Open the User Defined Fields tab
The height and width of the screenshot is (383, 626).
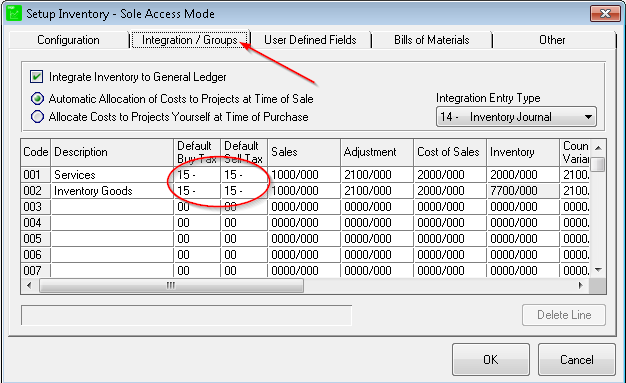pyautogui.click(x=310, y=40)
